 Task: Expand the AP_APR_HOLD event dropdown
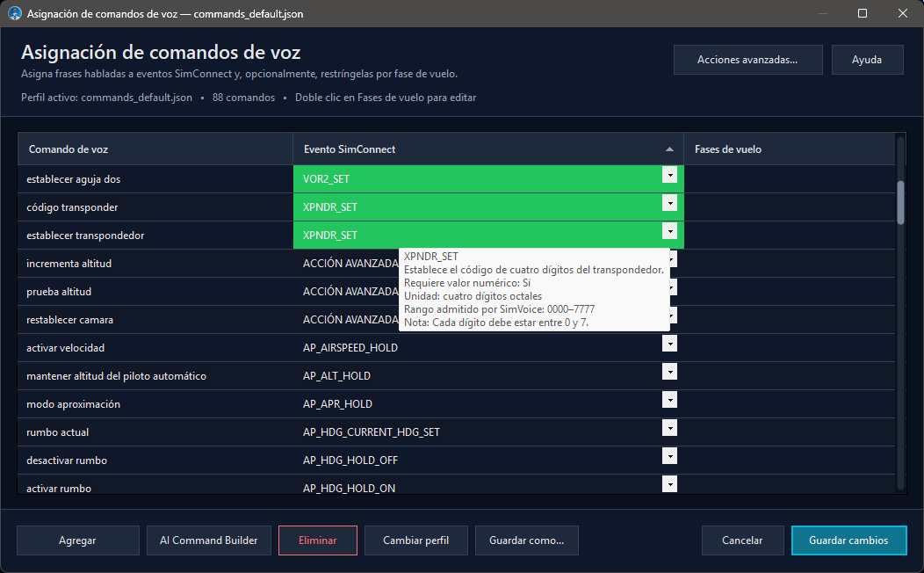point(669,400)
